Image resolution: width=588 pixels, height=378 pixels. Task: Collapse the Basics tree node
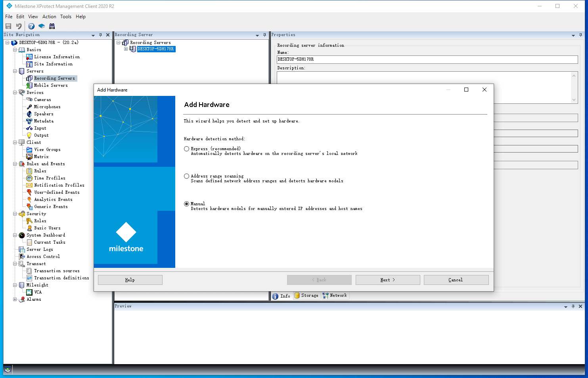[x=15, y=50]
